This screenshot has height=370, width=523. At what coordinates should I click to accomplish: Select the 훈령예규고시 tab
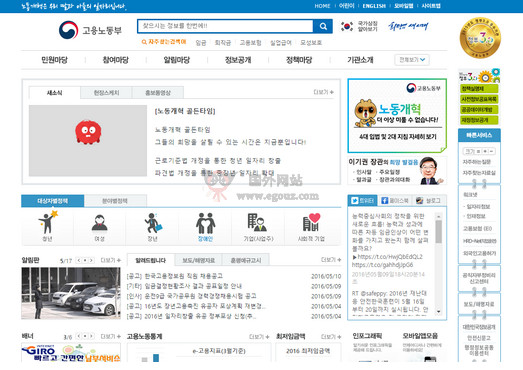[246, 260]
